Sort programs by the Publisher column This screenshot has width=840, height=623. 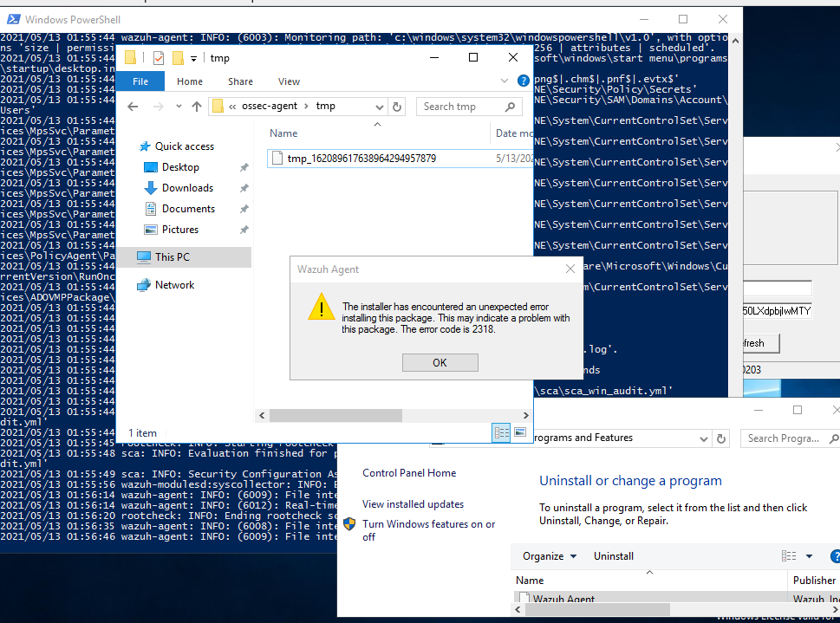point(814,581)
